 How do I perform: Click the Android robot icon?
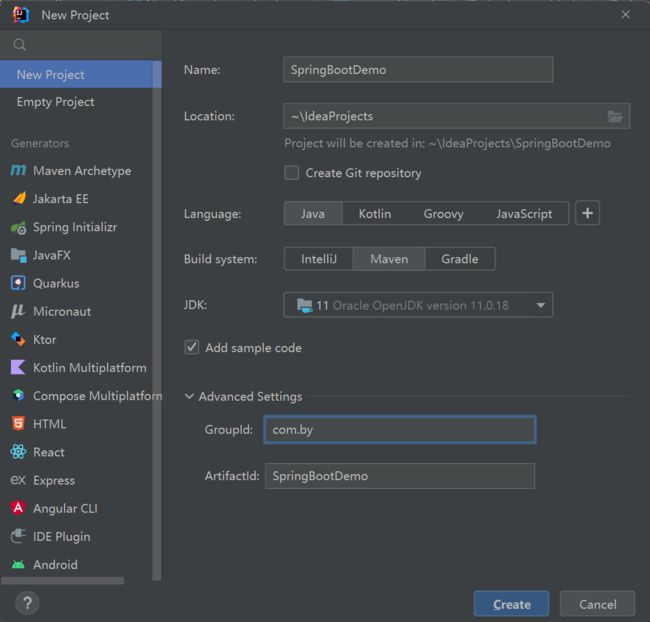point(18,564)
